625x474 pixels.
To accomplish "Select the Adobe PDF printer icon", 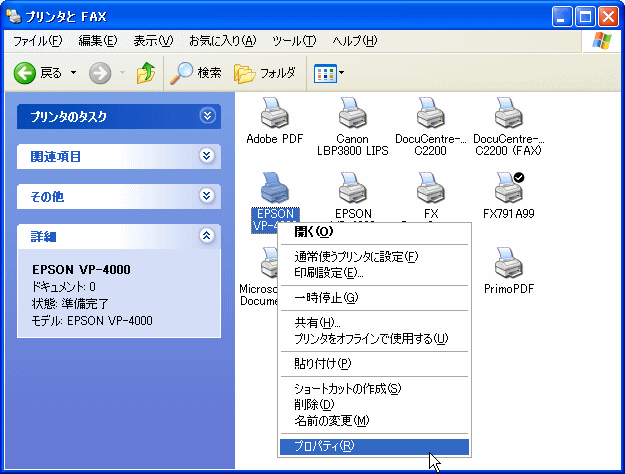I will [275, 113].
